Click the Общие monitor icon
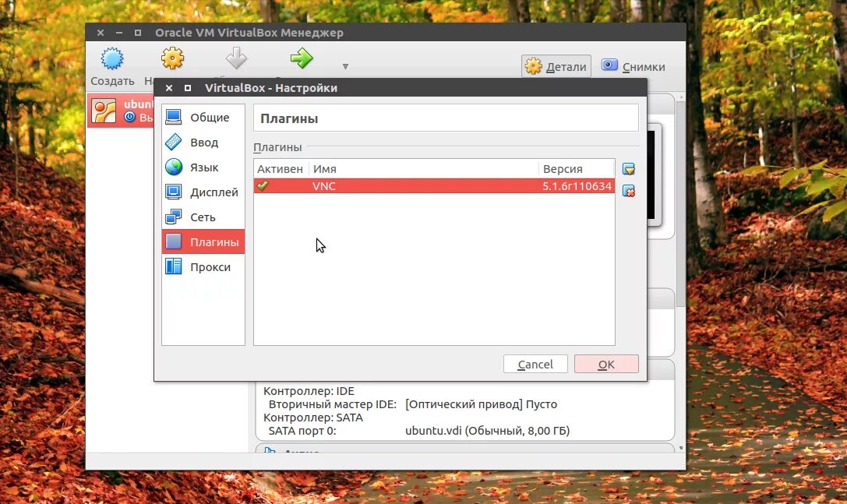Image resolution: width=847 pixels, height=504 pixels. click(x=174, y=117)
